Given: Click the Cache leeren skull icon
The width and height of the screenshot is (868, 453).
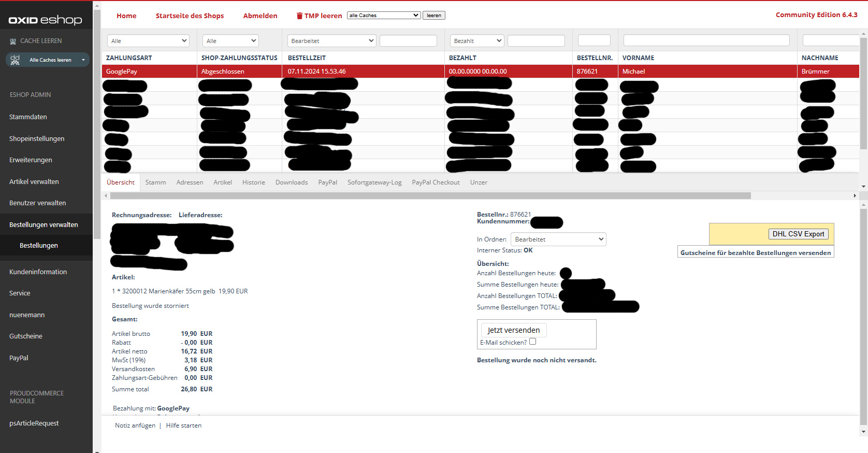Looking at the screenshot, I should [13, 41].
